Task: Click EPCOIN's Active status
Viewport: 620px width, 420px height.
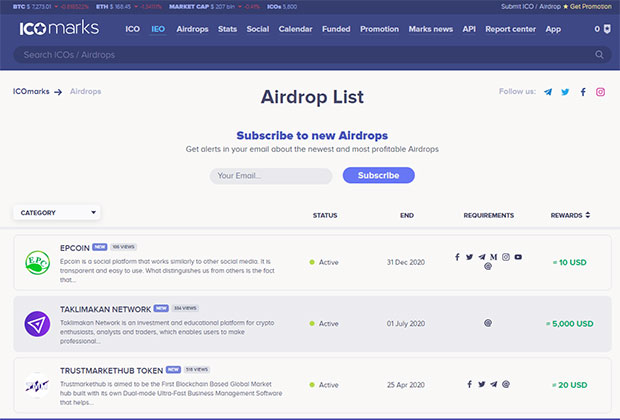Action: pos(324,262)
